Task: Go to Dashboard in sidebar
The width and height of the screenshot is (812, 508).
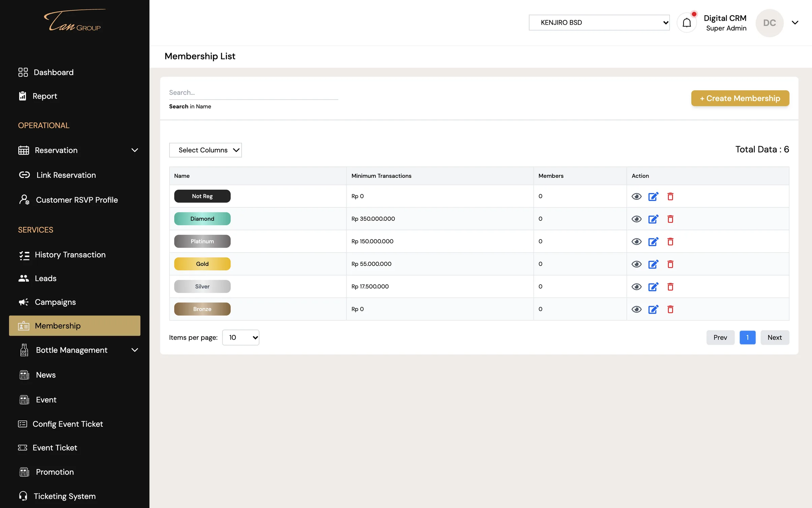Action: pos(46,72)
